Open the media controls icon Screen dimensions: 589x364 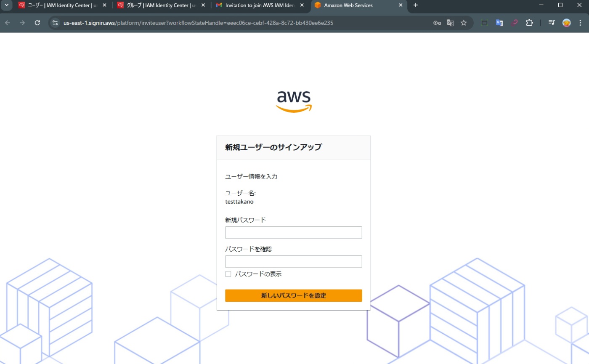tap(552, 23)
